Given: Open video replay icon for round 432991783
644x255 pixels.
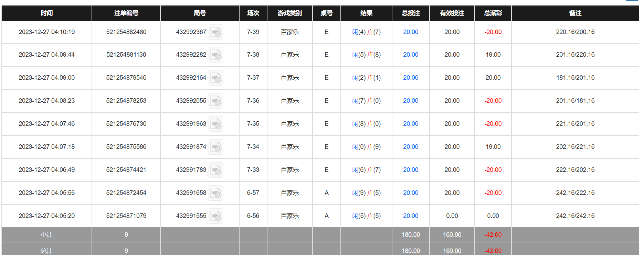Looking at the screenshot, I should pos(216,170).
